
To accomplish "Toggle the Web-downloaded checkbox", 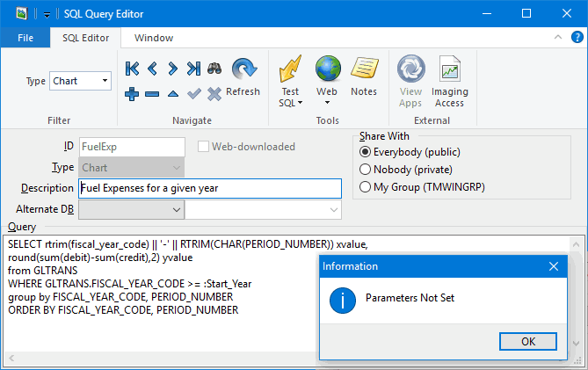I will point(203,147).
